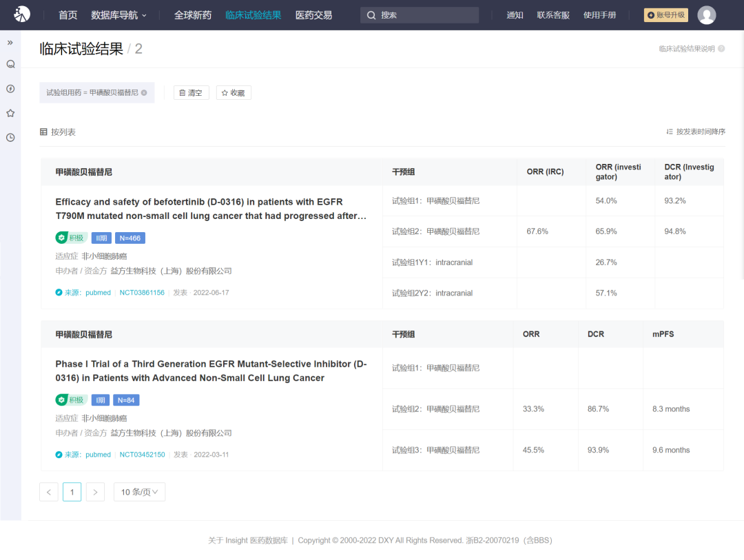Image resolution: width=744 pixels, height=560 pixels.
Task: Remove the 甲磺酸贝福替尼 filter tag
Action: click(x=144, y=93)
